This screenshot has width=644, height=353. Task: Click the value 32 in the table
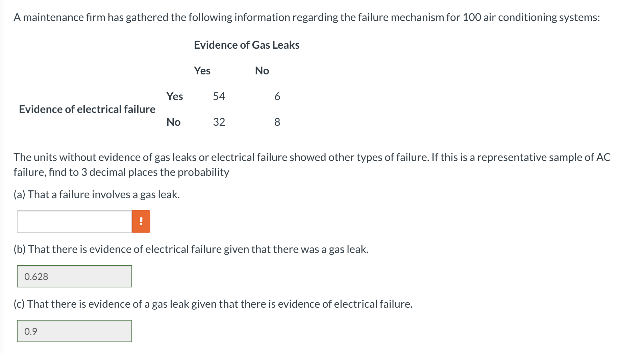tap(219, 122)
